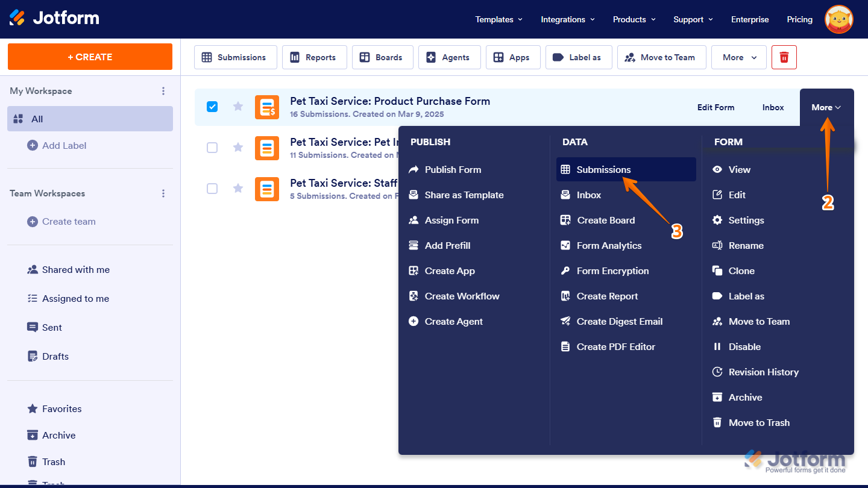Image resolution: width=868 pixels, height=488 pixels.
Task: Expand the Support dropdown in header
Action: click(693, 19)
